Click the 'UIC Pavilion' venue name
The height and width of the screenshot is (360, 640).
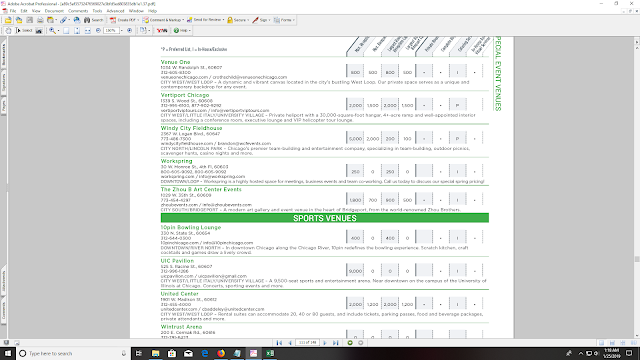177,261
